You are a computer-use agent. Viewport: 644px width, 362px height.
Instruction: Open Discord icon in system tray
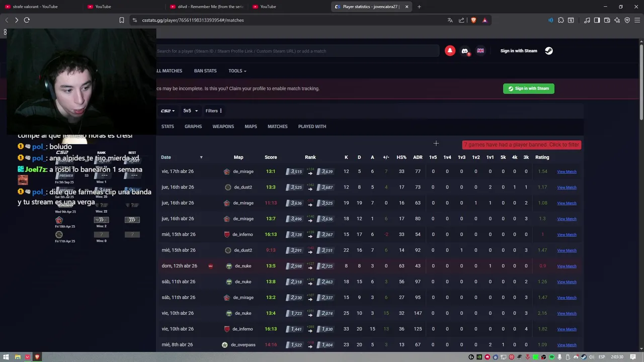pyautogui.click(x=576, y=357)
